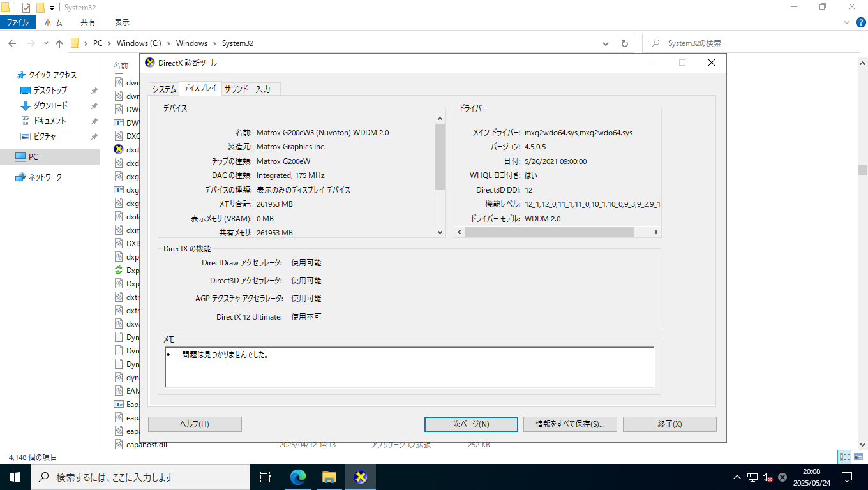The width and height of the screenshot is (868, 490).
Task: Click the driver panel horizontal scrollbar thumb
Action: tap(550, 232)
